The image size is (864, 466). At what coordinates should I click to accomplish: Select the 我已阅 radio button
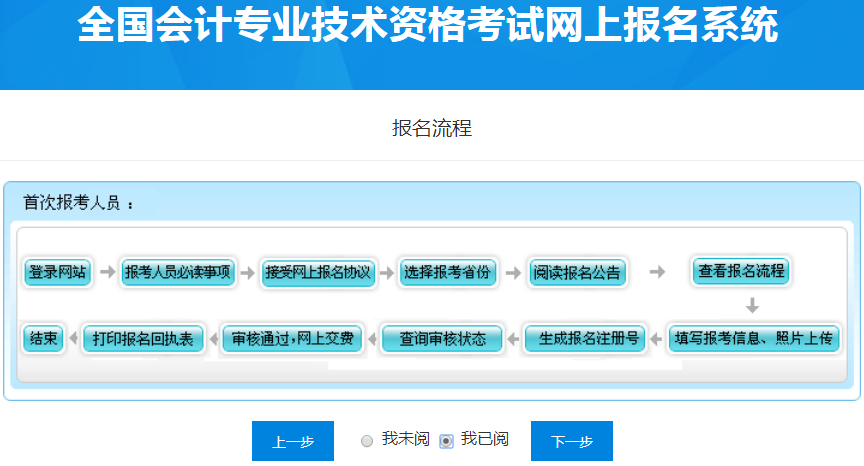(x=447, y=441)
